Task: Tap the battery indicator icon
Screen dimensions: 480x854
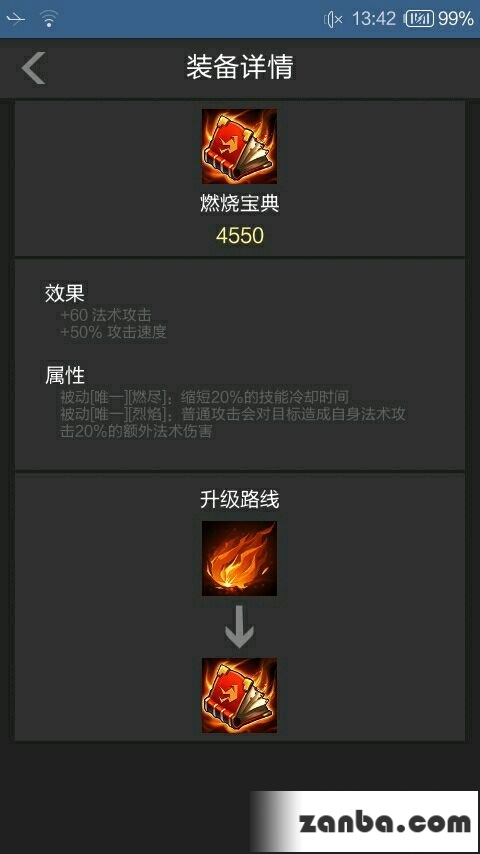Action: pos(420,20)
